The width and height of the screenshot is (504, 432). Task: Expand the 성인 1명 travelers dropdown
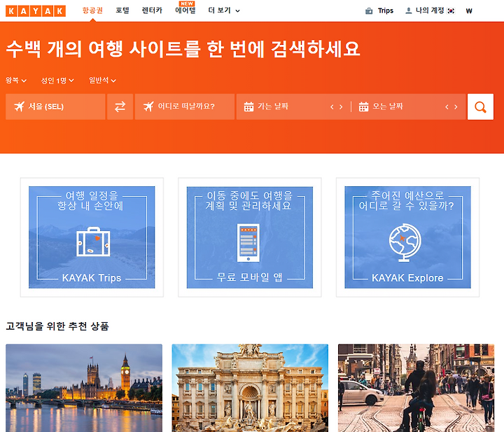pos(57,80)
